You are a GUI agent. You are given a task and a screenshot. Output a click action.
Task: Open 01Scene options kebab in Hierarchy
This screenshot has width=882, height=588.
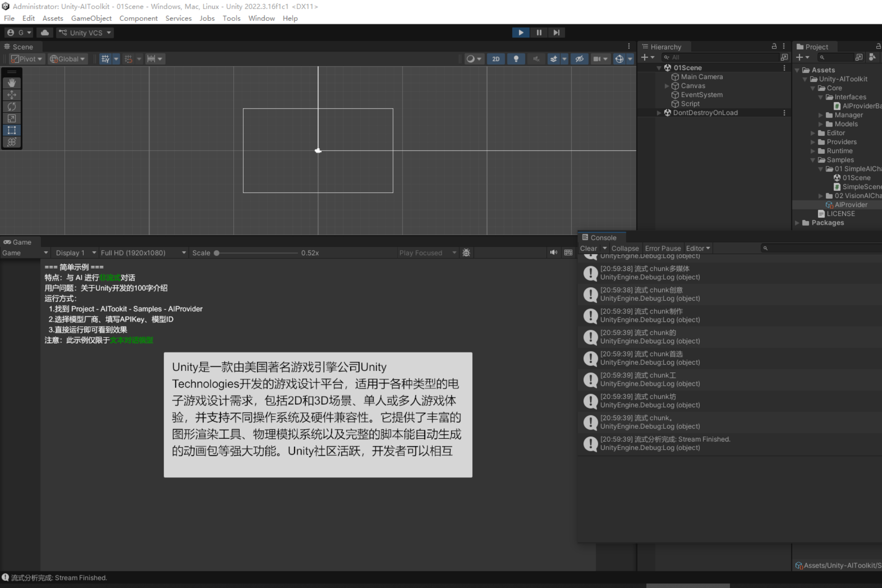tap(784, 68)
